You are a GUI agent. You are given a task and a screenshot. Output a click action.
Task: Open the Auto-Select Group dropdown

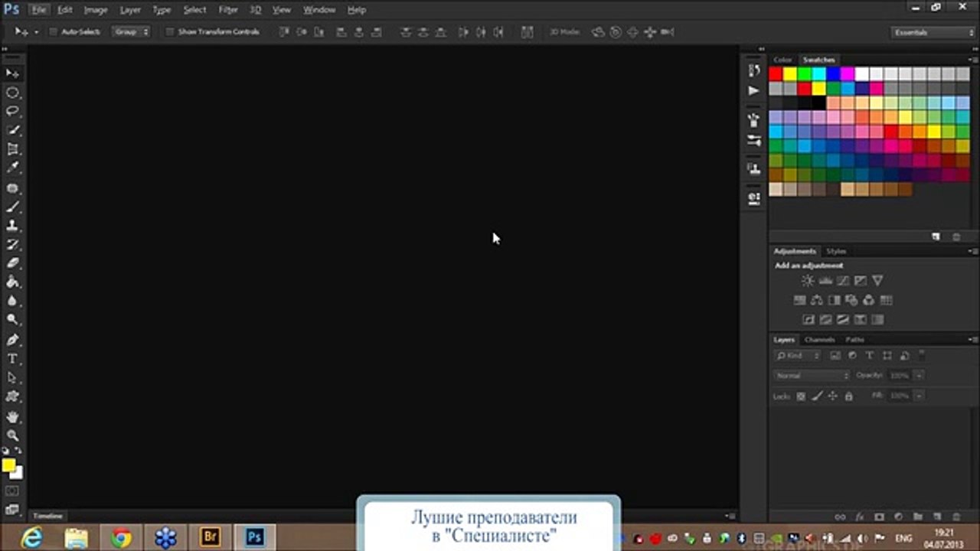click(x=132, y=32)
